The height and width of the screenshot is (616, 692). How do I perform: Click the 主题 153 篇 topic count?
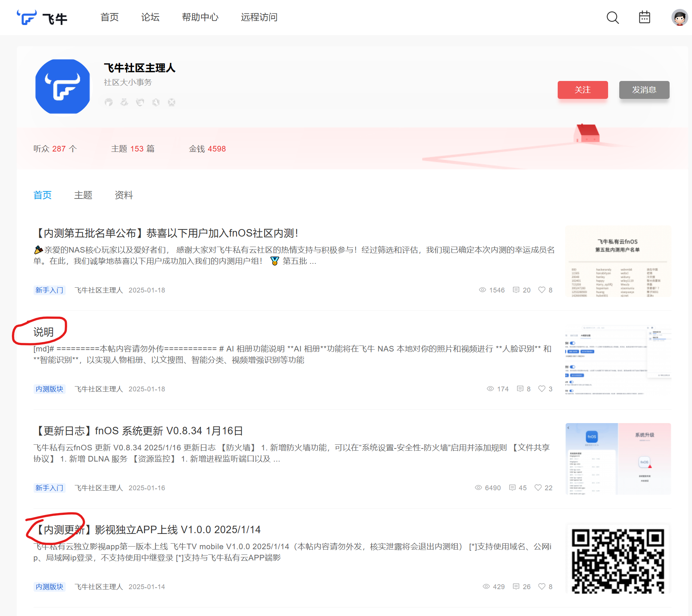133,149
